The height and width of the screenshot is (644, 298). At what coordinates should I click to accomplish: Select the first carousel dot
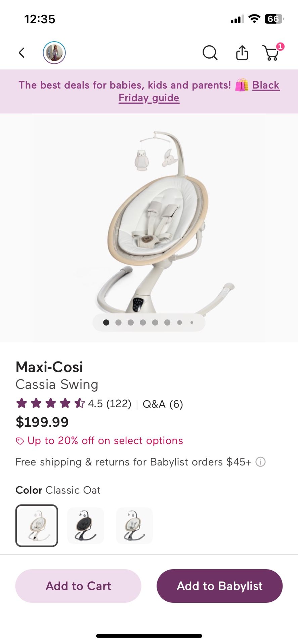[x=106, y=322]
